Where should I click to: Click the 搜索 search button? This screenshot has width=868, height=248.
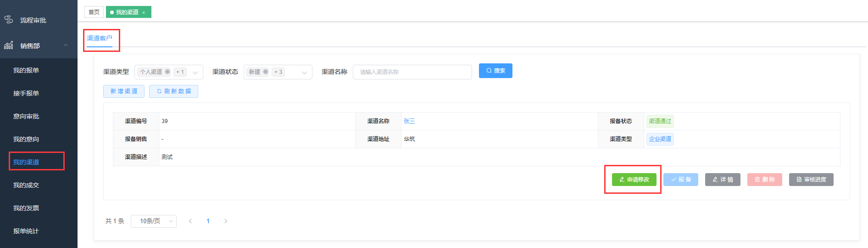(x=495, y=71)
